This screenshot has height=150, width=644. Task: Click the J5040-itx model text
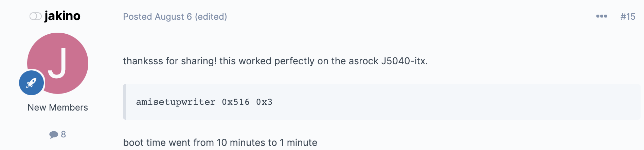404,61
